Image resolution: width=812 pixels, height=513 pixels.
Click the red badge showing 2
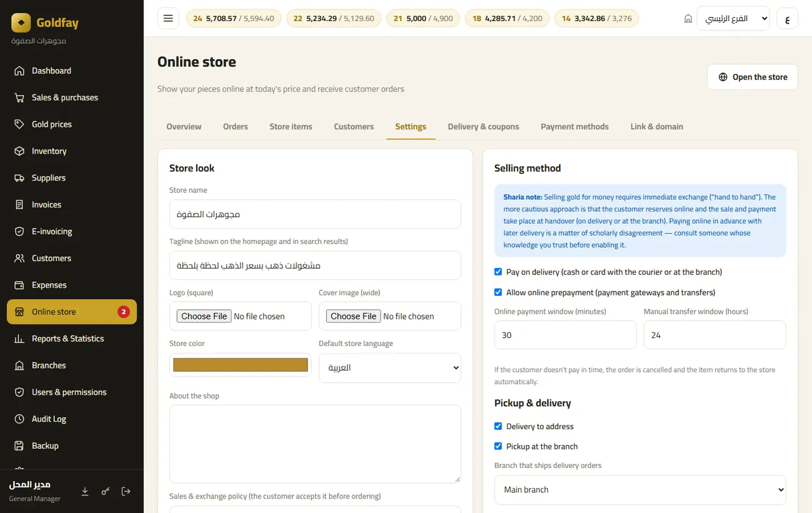point(124,312)
